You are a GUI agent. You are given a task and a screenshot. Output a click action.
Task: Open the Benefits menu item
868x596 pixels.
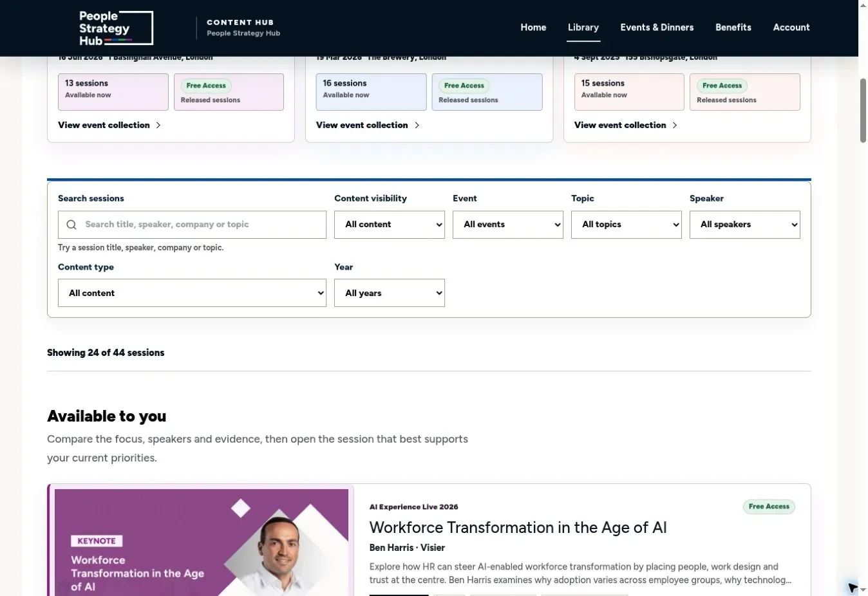coord(733,28)
